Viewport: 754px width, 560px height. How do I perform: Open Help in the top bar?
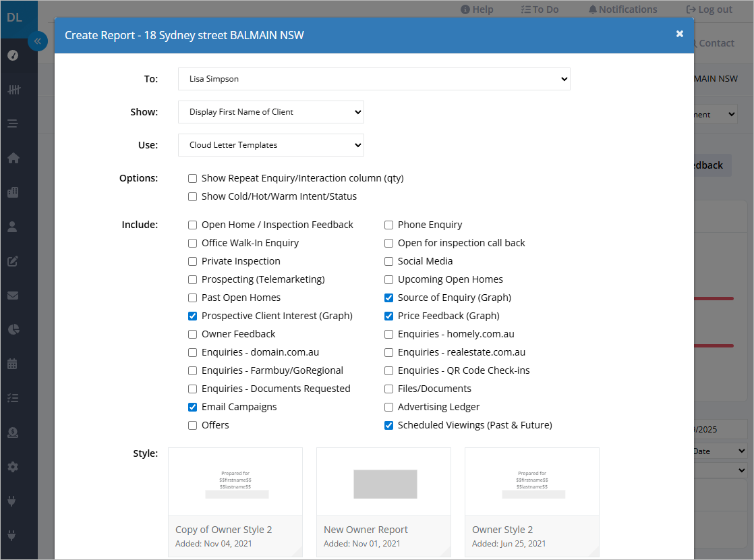tap(477, 9)
